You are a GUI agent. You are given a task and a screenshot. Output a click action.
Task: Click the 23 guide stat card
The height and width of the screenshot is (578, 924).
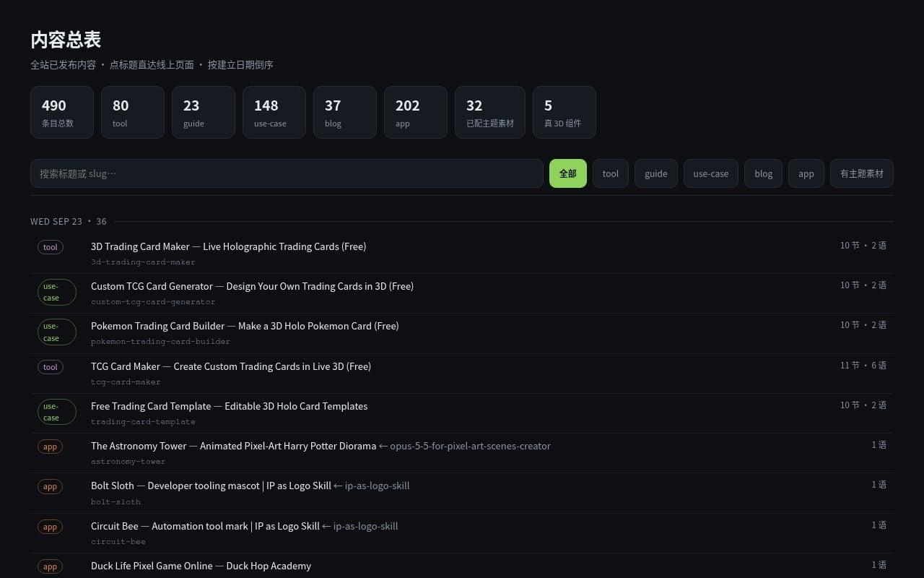point(204,112)
